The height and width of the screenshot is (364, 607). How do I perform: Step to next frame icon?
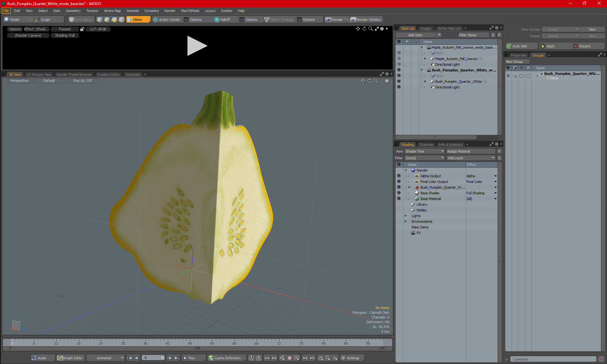tap(169, 358)
